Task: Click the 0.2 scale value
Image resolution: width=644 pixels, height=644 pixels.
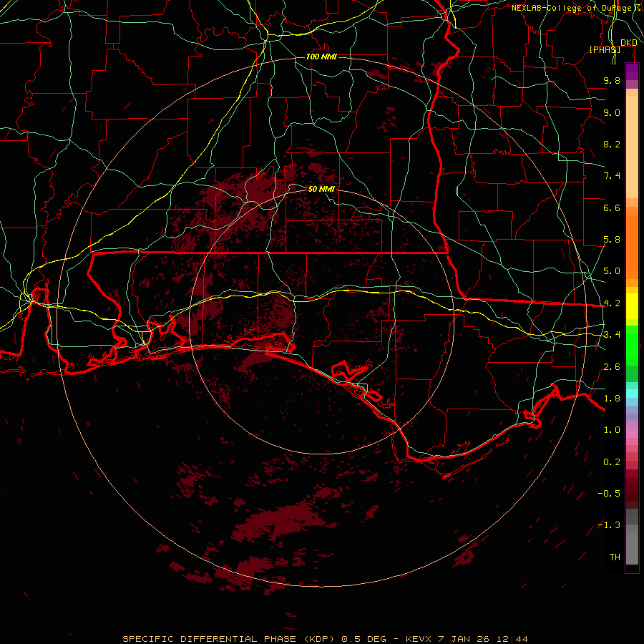Action: click(612, 462)
